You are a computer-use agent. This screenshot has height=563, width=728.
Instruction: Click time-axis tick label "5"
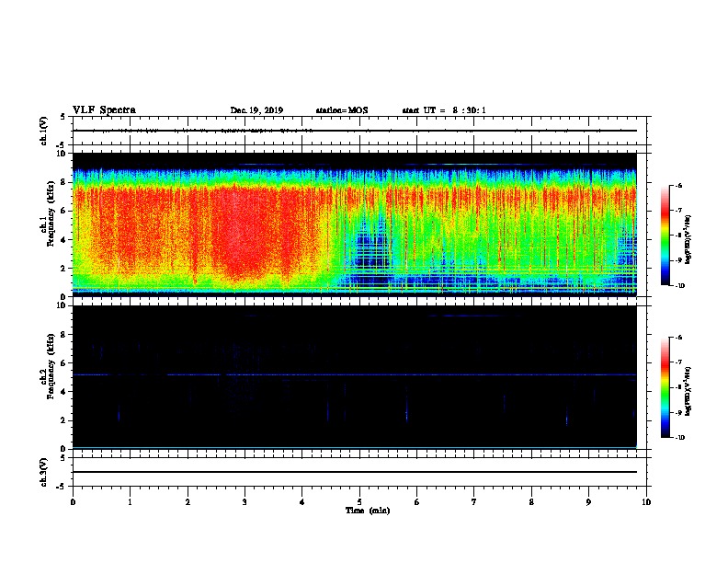[359, 502]
